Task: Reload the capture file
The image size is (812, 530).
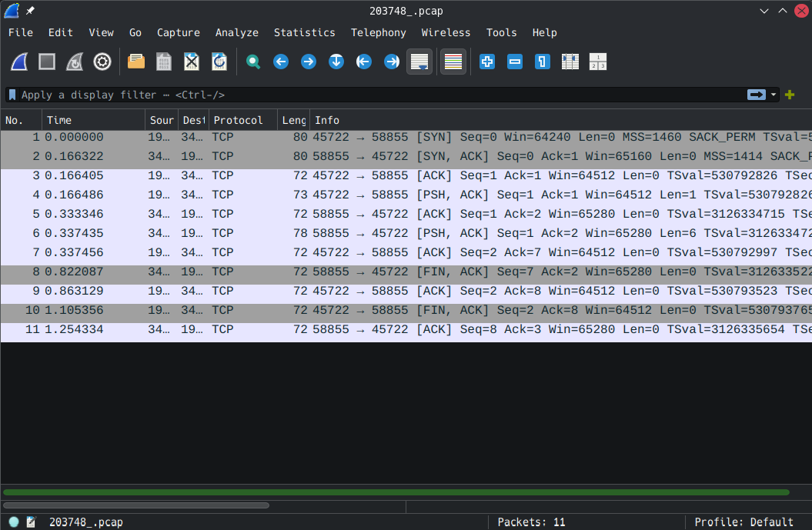Action: (x=219, y=62)
